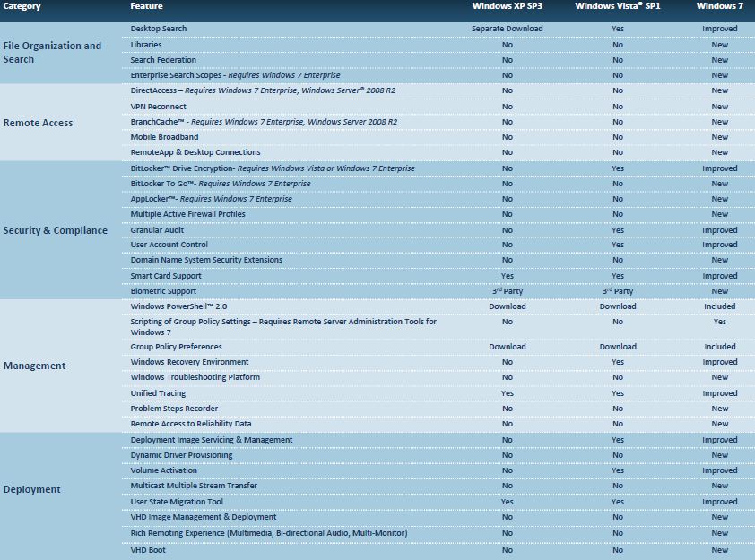Click Improved in the Volume Activation row

719,470
